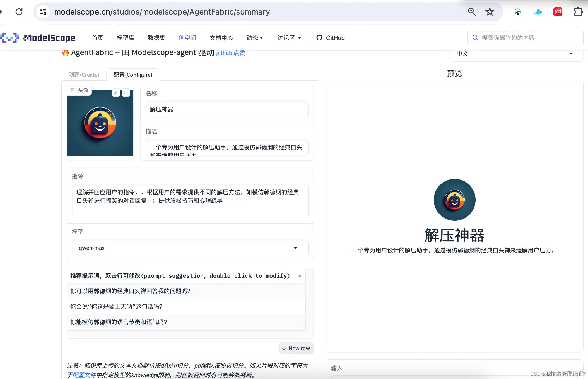Click the bookmark star in the address bar
Viewport: 588px width, 379px height.
coord(490,11)
